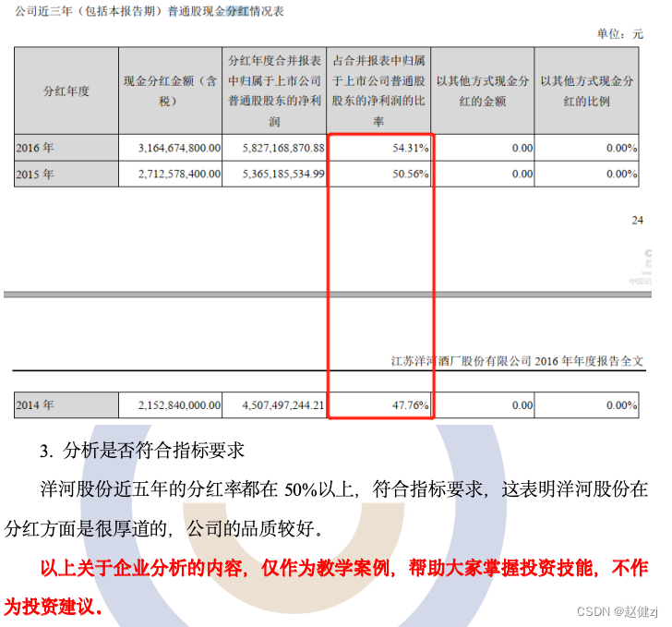Select the 2015 年 row header cell
The image size is (672, 627).
(66, 174)
